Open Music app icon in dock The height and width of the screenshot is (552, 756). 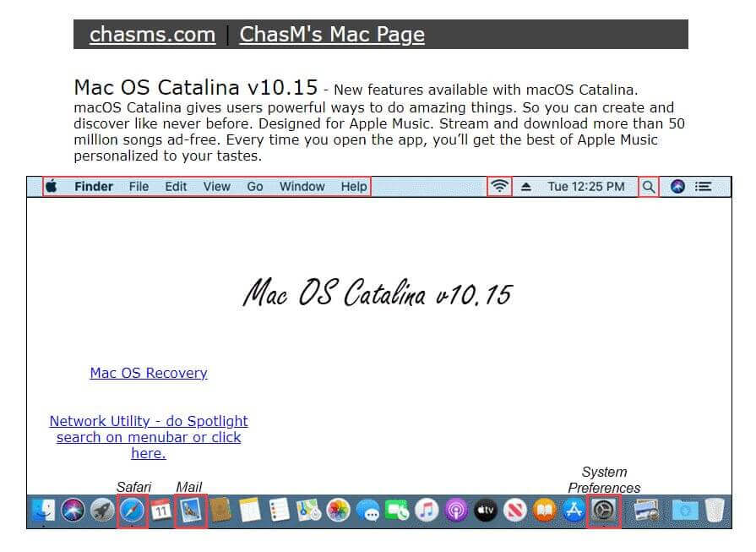[x=427, y=511]
